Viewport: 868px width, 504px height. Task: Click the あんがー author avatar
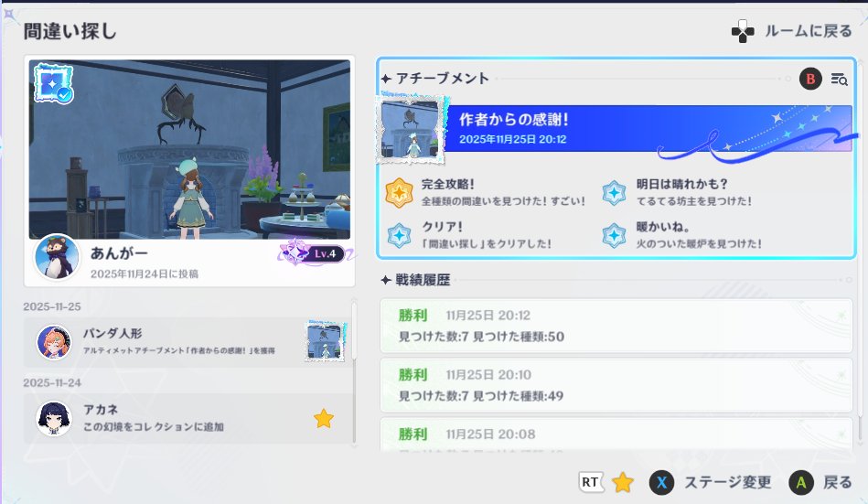57,258
